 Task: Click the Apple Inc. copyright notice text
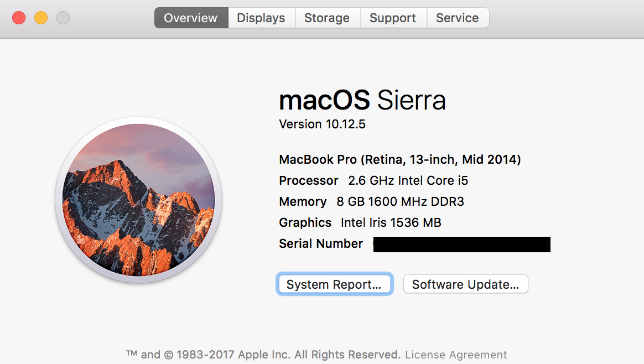pyautogui.click(x=263, y=355)
